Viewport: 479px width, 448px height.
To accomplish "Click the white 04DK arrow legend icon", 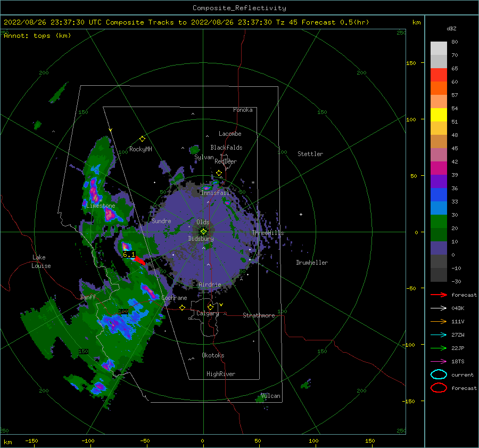I will click(439, 308).
